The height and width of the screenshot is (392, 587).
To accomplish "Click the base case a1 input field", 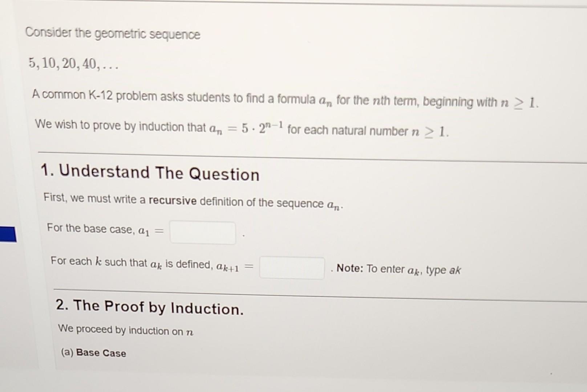I will click(202, 233).
